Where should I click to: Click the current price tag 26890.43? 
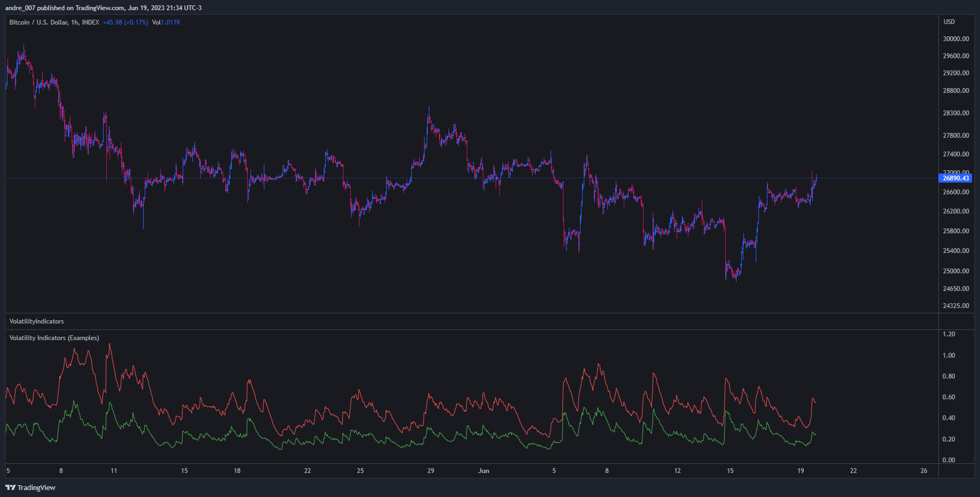coord(955,178)
